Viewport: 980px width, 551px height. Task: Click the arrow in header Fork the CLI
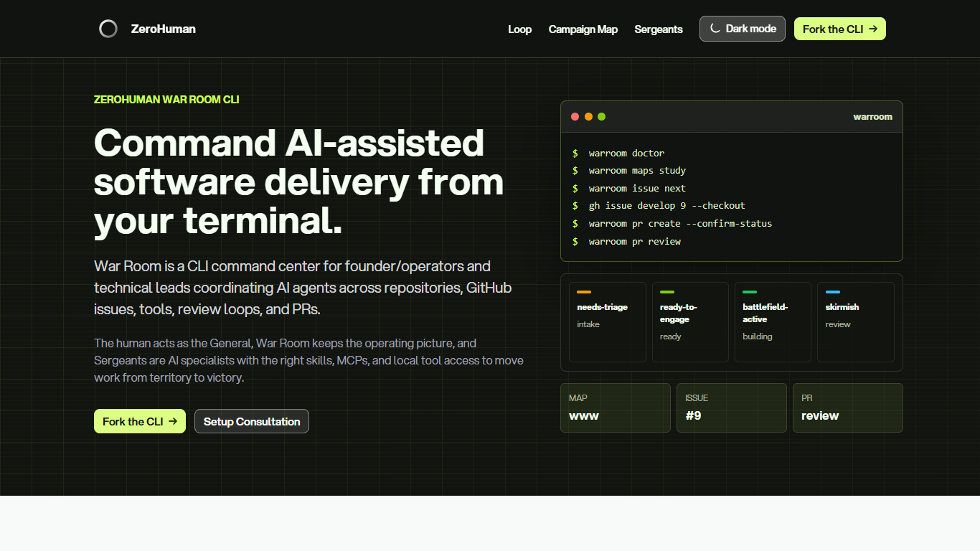872,29
